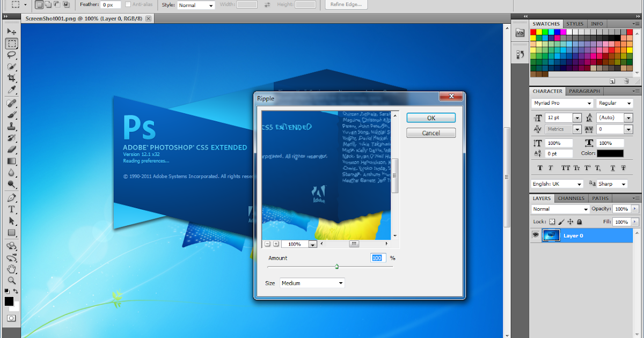The height and width of the screenshot is (338, 644).
Task: Open the Opacity slider arrow
Action: coord(635,209)
